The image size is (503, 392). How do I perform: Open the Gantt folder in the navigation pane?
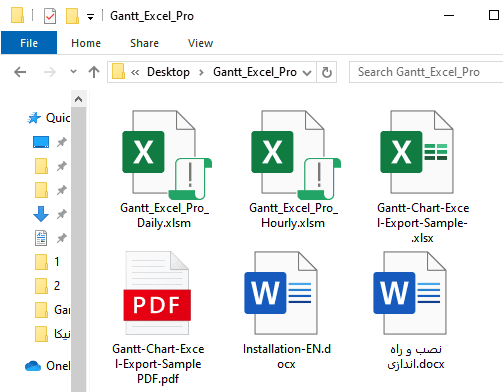click(x=53, y=310)
